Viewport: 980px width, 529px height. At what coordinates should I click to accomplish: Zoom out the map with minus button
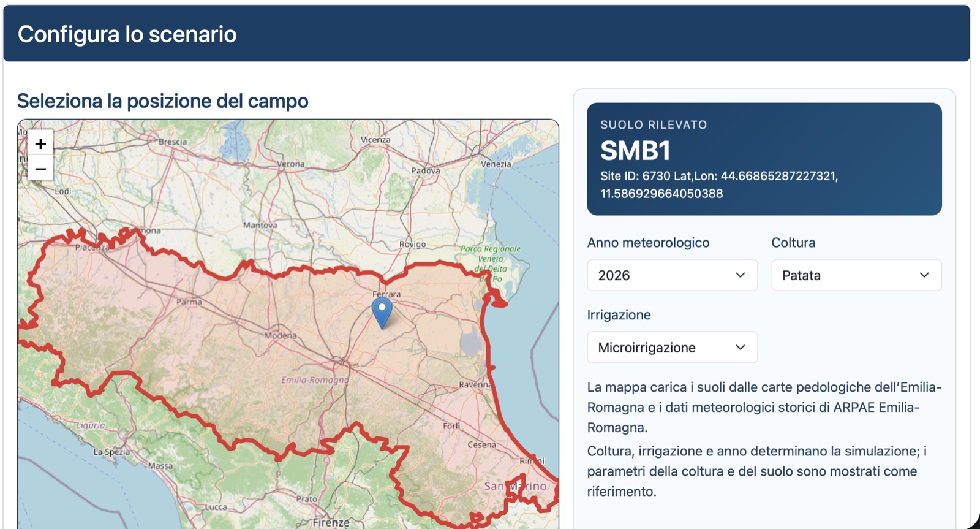(x=40, y=169)
